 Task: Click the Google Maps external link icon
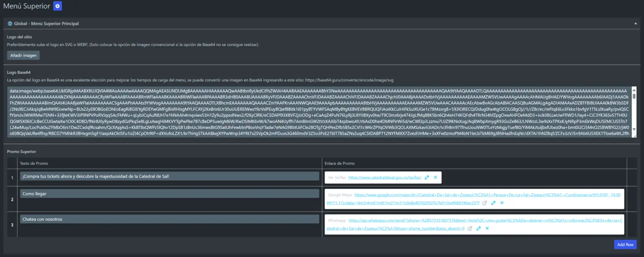pos(485,203)
